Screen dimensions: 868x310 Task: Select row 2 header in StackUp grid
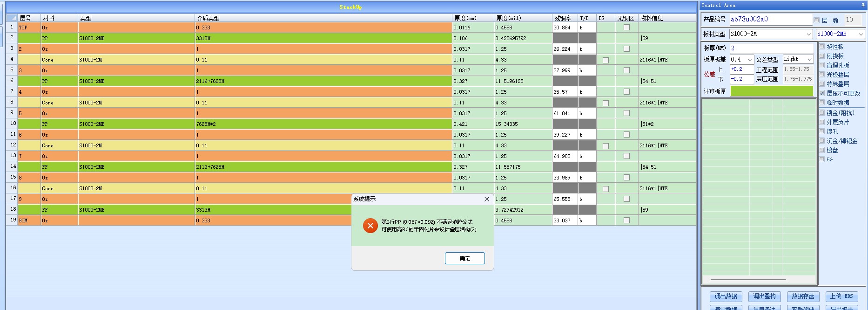(12, 38)
